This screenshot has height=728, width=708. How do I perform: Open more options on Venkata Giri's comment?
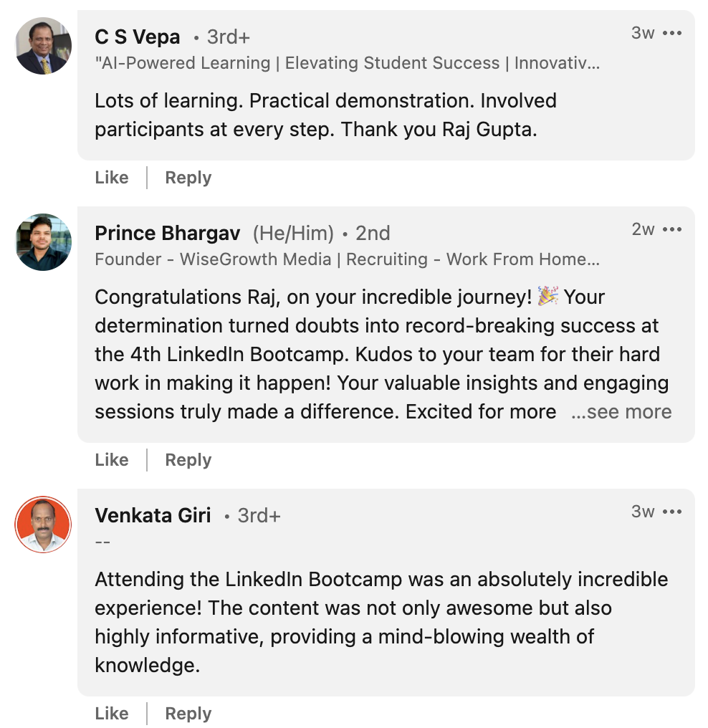(672, 512)
